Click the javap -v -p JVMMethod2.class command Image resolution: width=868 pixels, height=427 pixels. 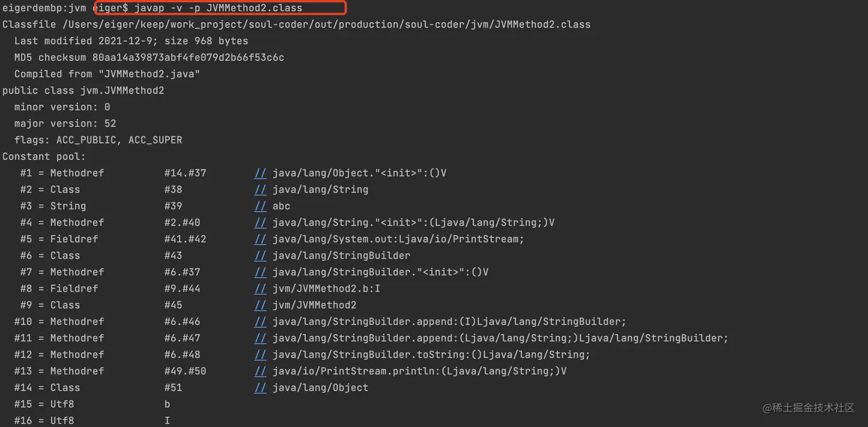click(x=218, y=8)
